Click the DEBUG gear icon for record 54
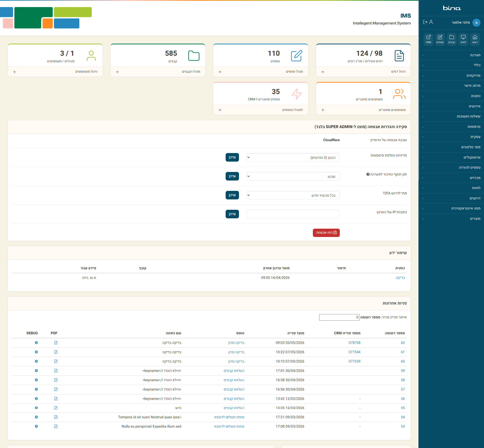This screenshot has height=448, width=484. click(36, 417)
